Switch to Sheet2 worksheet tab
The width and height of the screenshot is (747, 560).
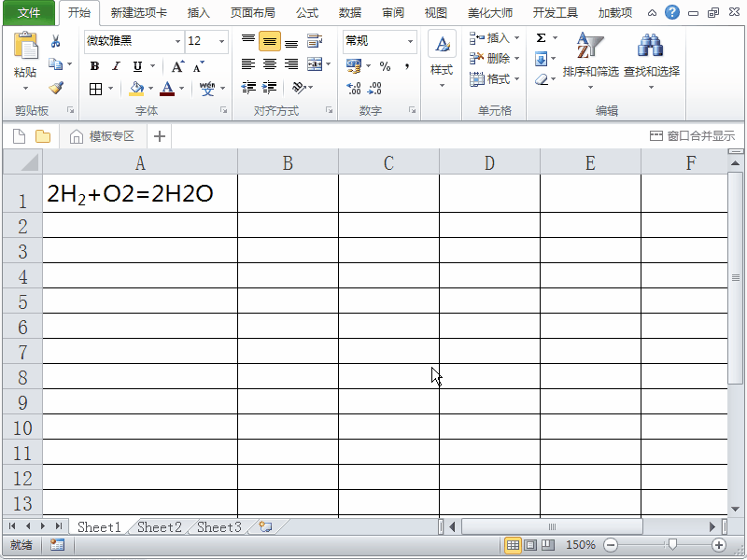click(x=160, y=527)
